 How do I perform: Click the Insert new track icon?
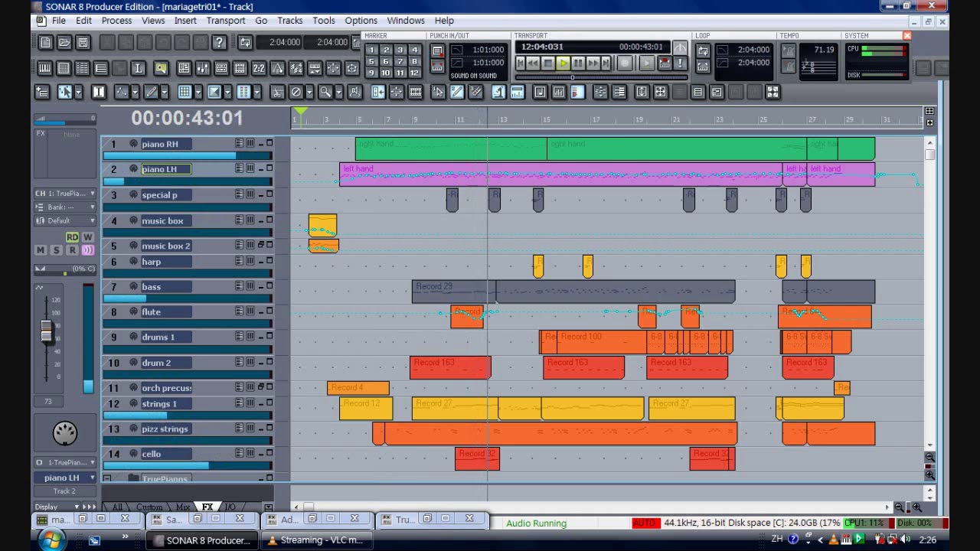coord(43,93)
